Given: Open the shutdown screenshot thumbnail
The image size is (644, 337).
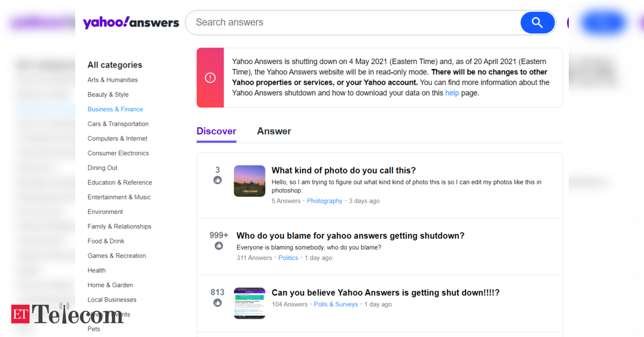Looking at the screenshot, I should 249,303.
